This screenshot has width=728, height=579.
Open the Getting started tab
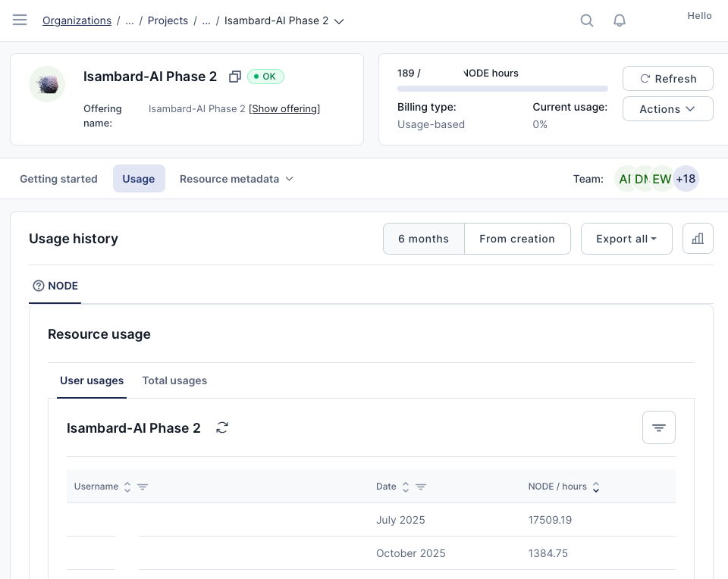coord(58,179)
